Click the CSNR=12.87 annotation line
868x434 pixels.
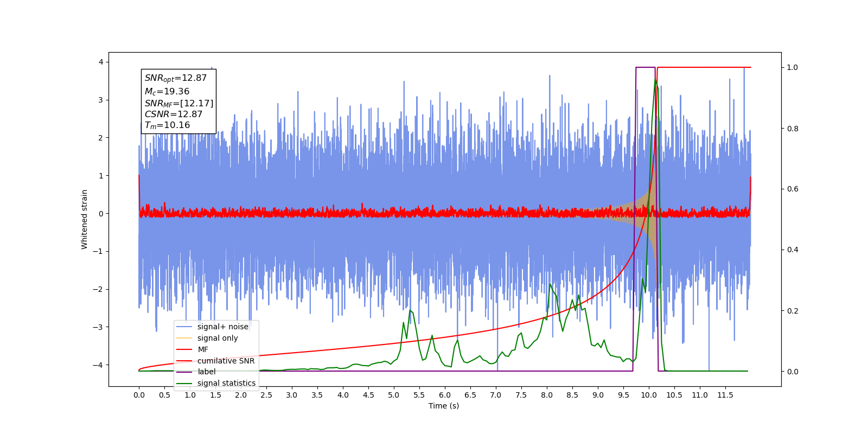click(174, 114)
